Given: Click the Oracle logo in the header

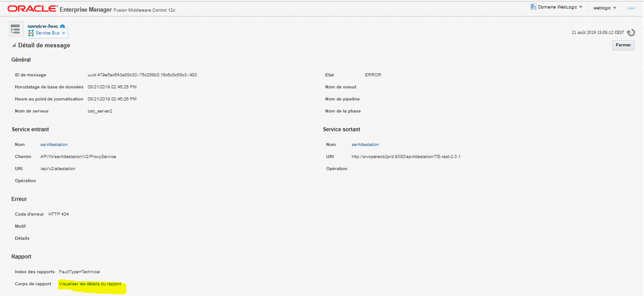Looking at the screenshot, I should pyautogui.click(x=33, y=9).
